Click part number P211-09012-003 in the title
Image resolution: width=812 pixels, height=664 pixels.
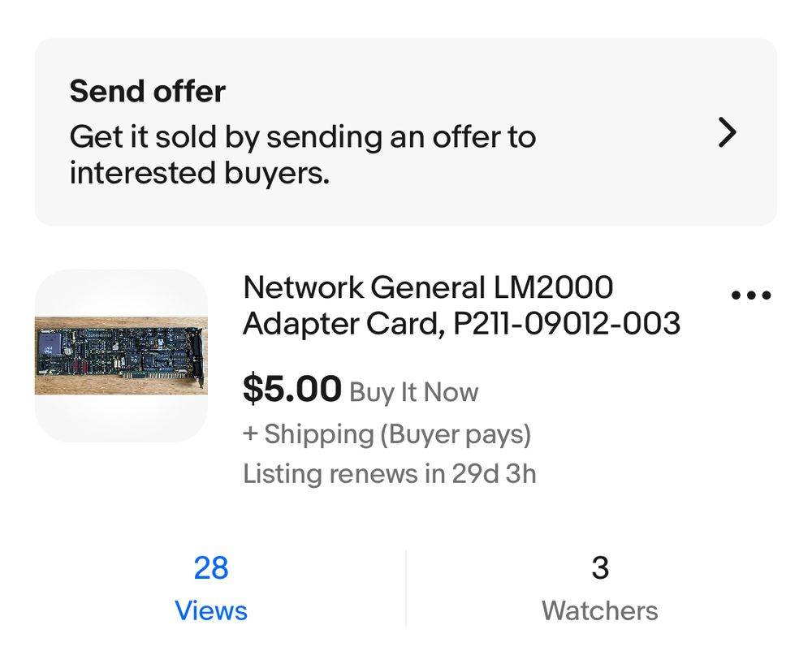click(x=567, y=324)
